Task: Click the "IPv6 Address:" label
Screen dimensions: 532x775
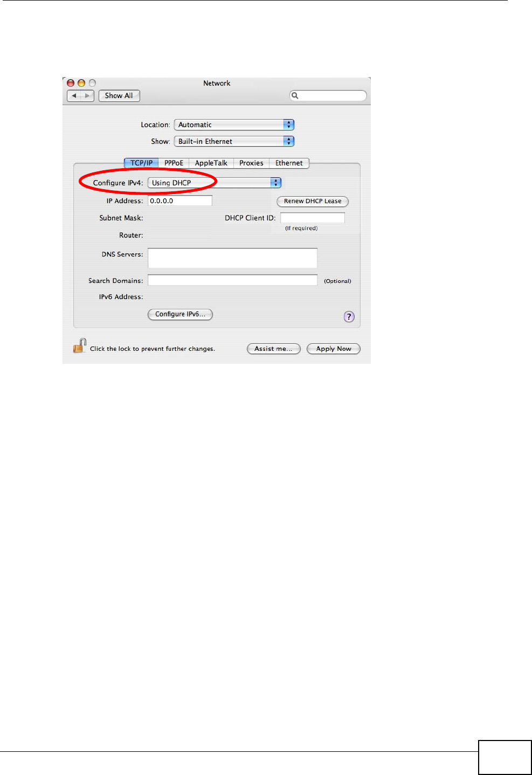Action: pos(121,297)
